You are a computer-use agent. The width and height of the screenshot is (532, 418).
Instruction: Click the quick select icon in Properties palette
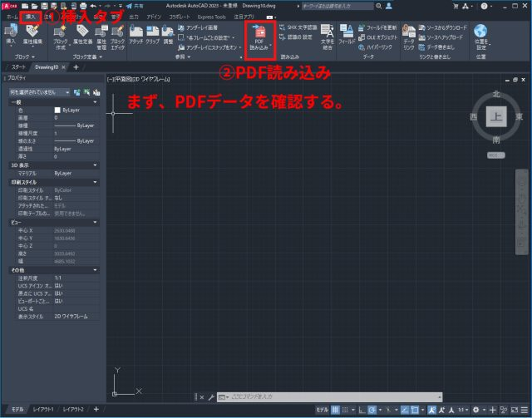(x=97, y=91)
